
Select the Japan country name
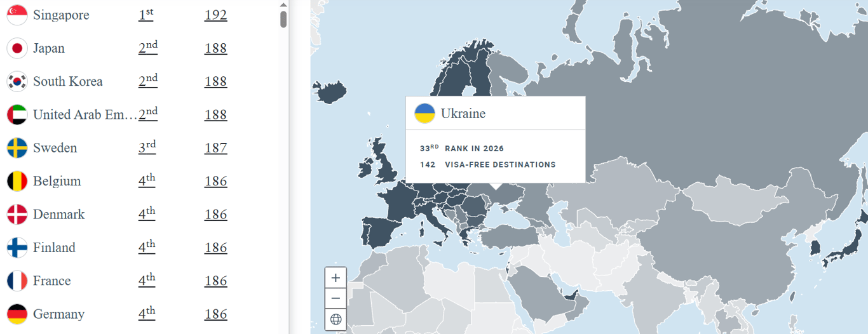coord(49,48)
